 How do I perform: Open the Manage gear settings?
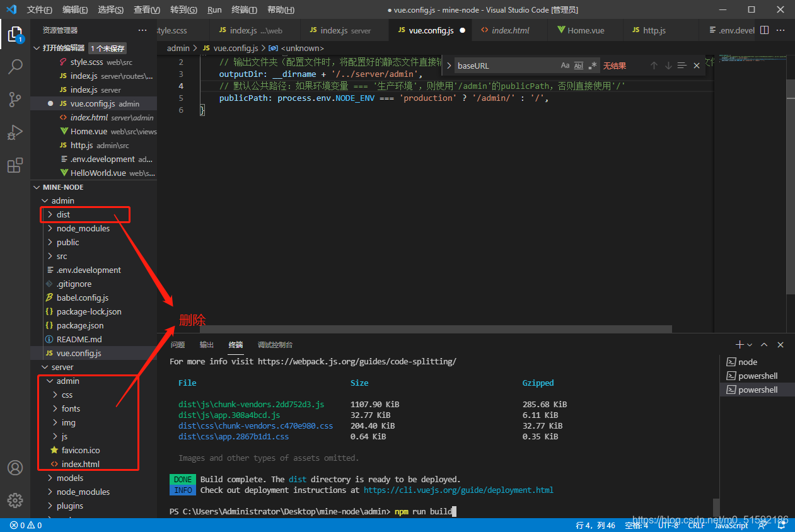[15, 500]
